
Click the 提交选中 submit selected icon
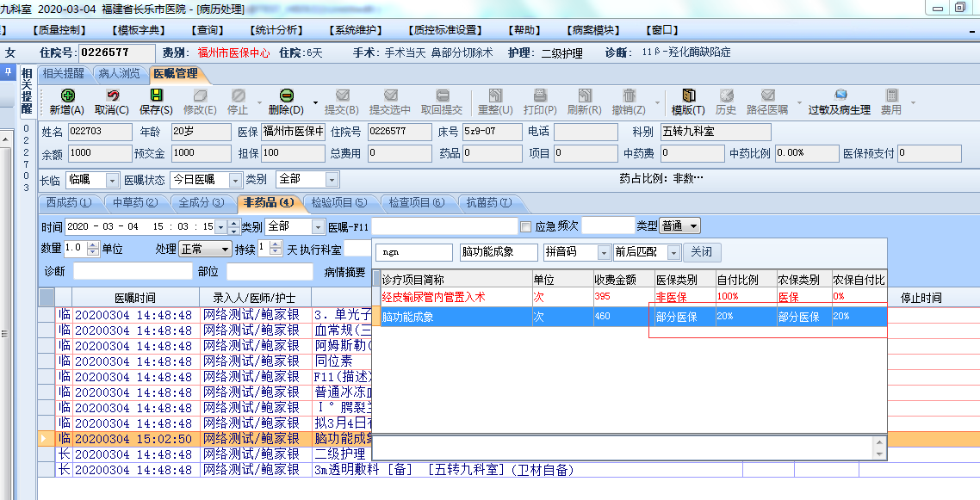pos(391,96)
